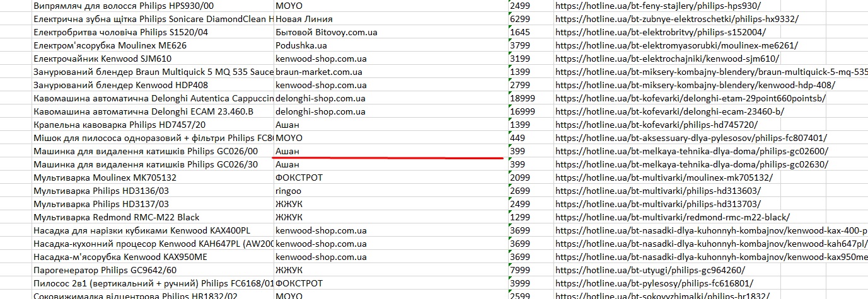Select Крапельна кавоварка Philips HD7457/20 cell

[x=153, y=125]
